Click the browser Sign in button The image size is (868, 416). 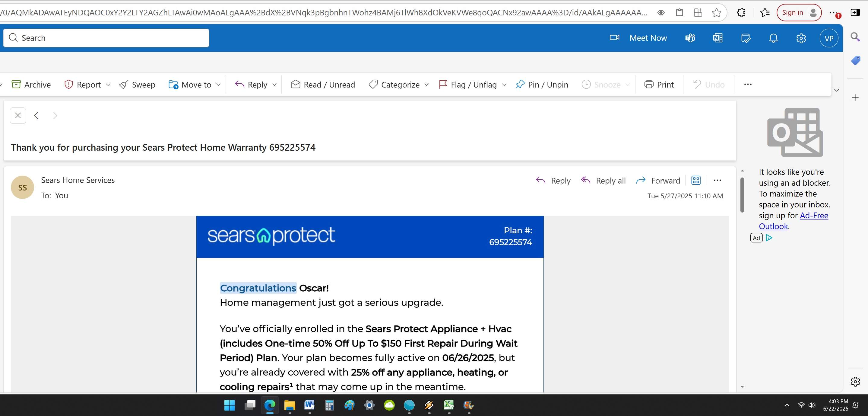[x=799, y=12]
